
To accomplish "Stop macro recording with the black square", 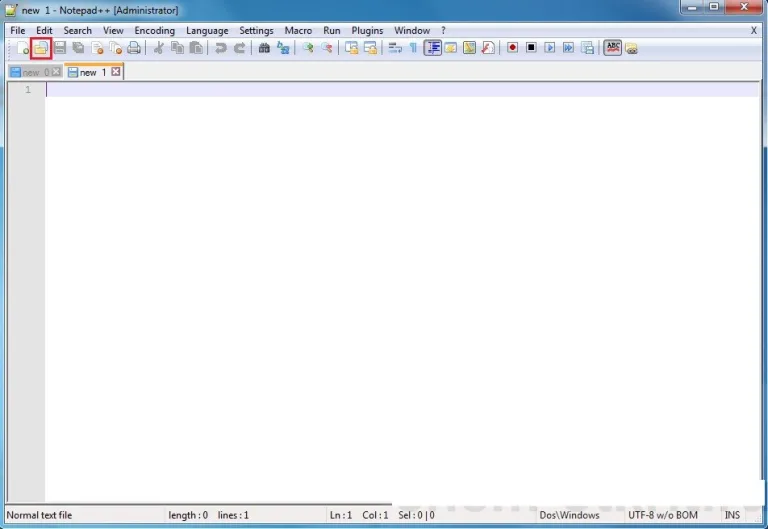I will 531,48.
